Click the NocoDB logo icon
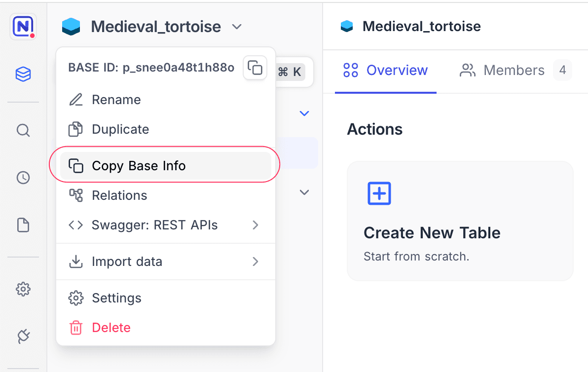 coord(23,27)
